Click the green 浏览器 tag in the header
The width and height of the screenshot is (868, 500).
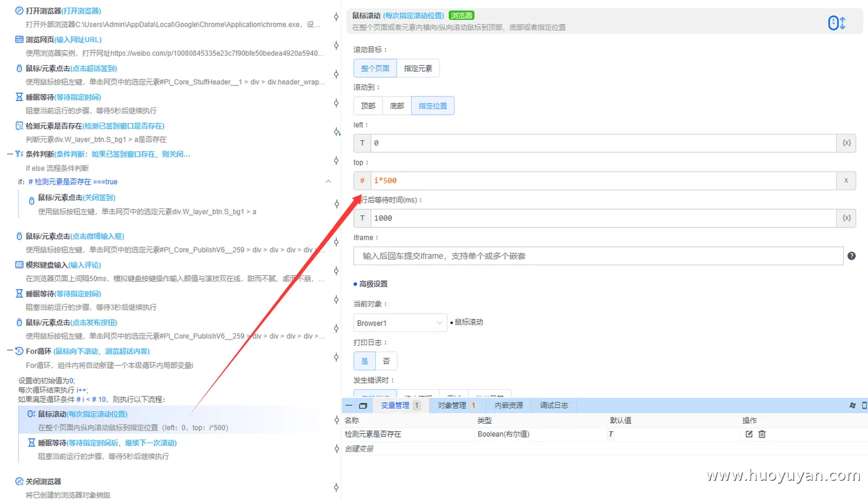coord(461,15)
